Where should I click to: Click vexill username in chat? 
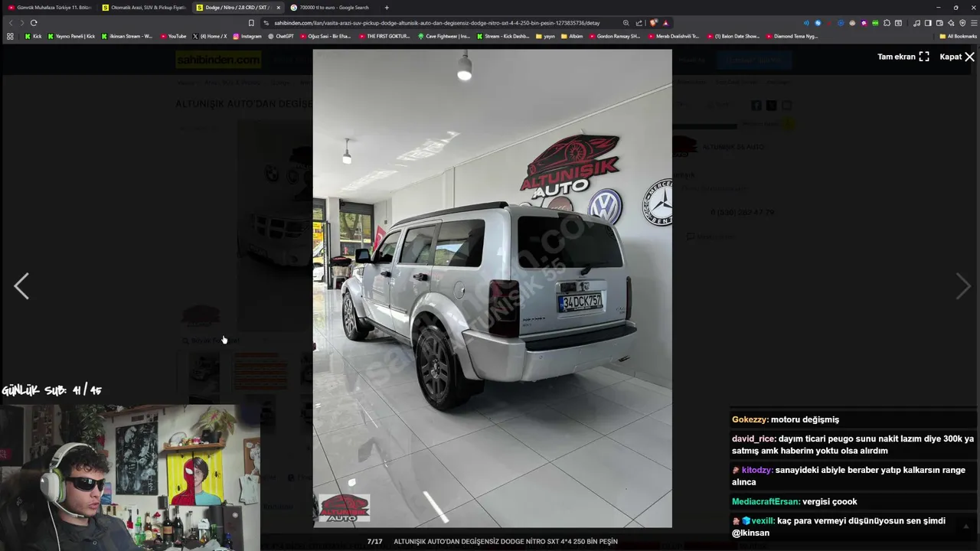pyautogui.click(x=763, y=521)
